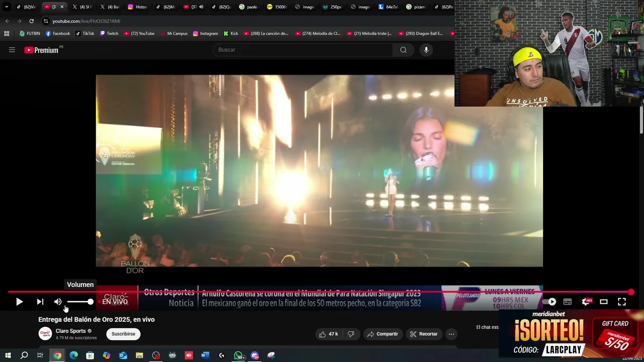This screenshot has width=644, height=362.
Task: Open the TikTok bookmark
Action: pyautogui.click(x=85, y=34)
